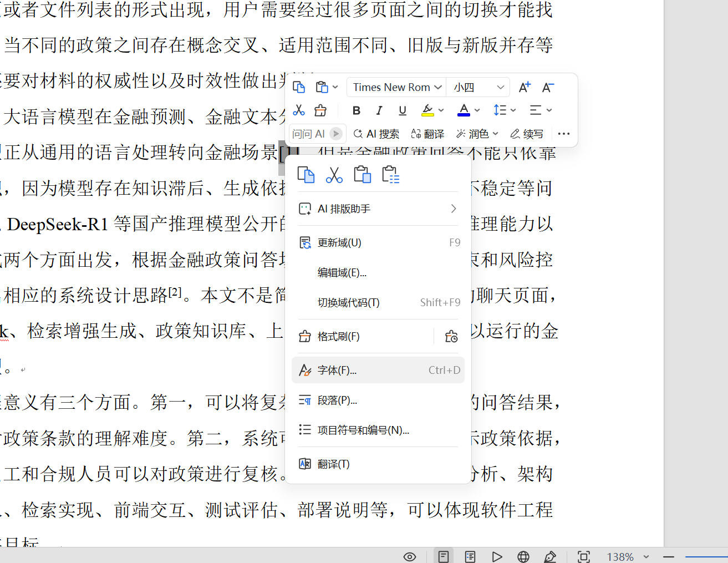Open the zoom level dropdown arrow
The width and height of the screenshot is (728, 563).
[646, 556]
